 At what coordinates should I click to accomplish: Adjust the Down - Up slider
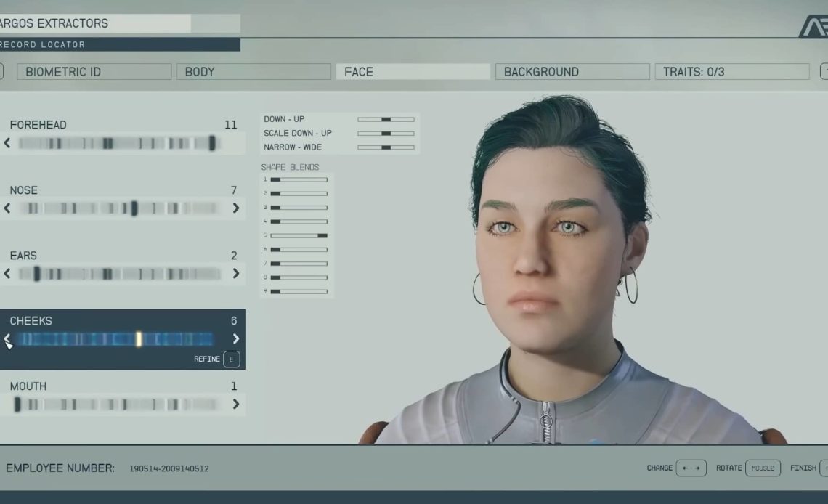point(386,119)
